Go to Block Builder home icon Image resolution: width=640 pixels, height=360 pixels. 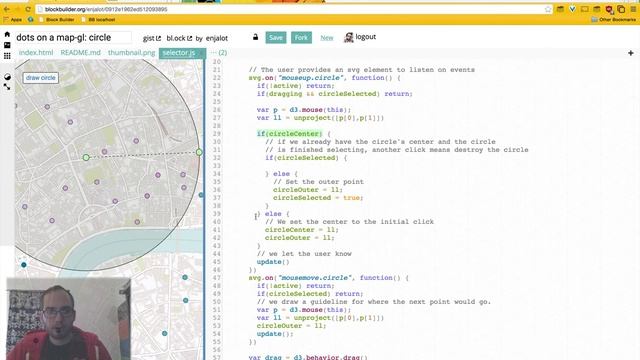pyautogui.click(x=7, y=34)
